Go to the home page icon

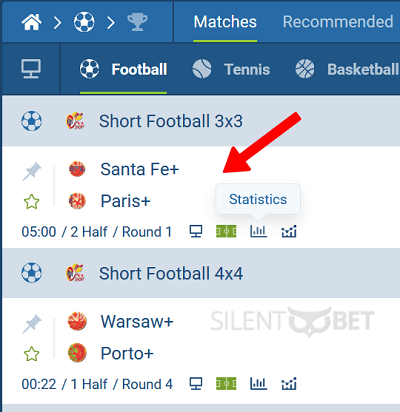point(32,22)
